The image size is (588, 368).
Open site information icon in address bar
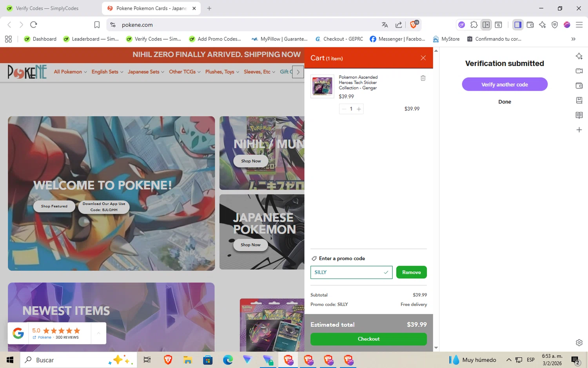click(x=113, y=25)
